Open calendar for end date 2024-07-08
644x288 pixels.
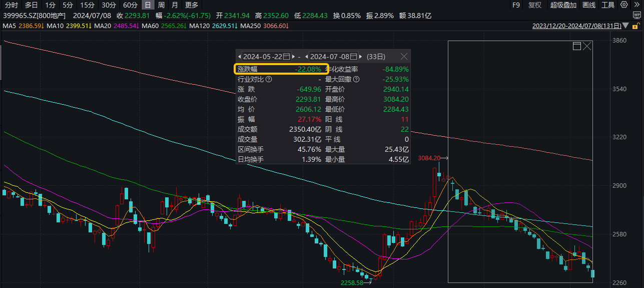[x=354, y=57]
